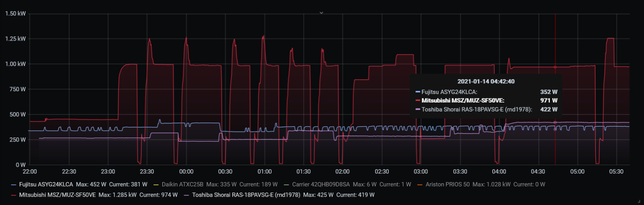Image resolution: width=644 pixels, height=205 pixels.
Task: Click the tooltip value 971 W
Action: (x=549, y=100)
